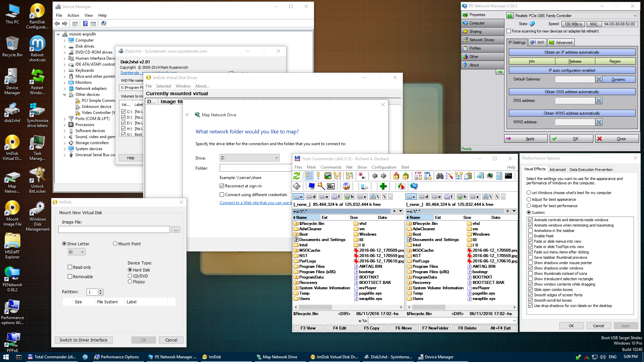Click the blue help icon in Device Manager toolbar
Screen dimensions: 644x362
(85, 24)
